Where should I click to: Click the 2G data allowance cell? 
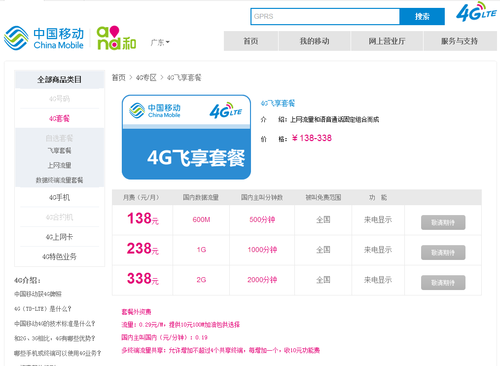click(201, 280)
